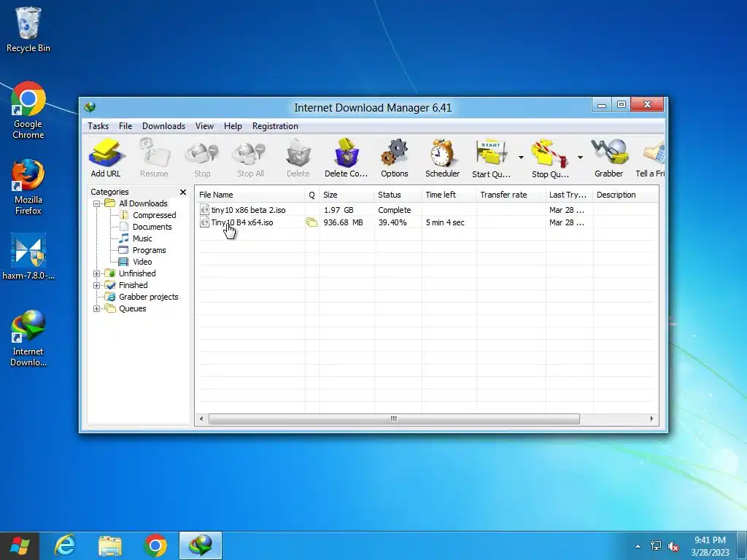Sort by Description column header
Viewport: 747px width, 560px height.
click(x=625, y=195)
